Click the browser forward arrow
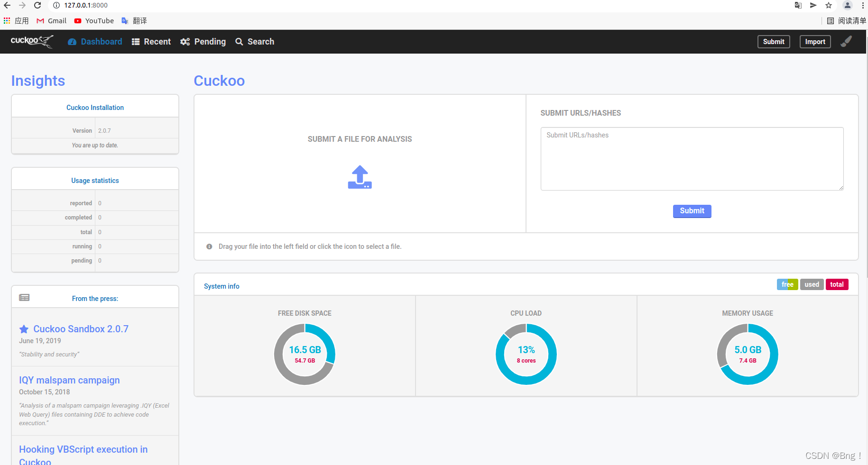 22,5
